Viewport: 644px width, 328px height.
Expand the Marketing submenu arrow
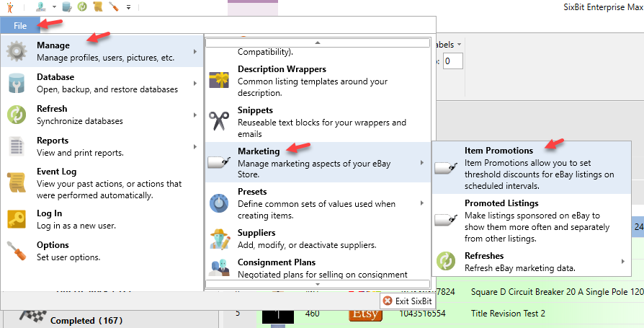[422, 162]
